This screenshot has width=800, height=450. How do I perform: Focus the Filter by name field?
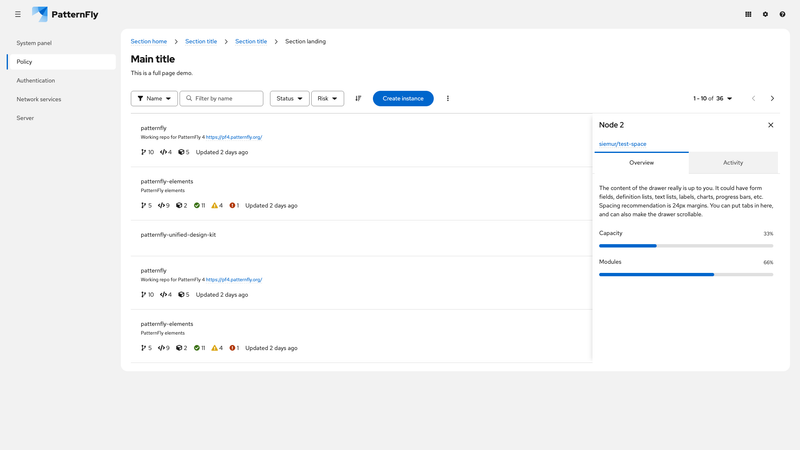coord(221,98)
